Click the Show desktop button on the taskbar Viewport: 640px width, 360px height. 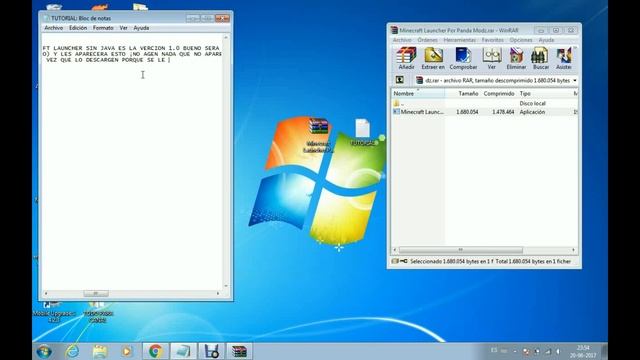(x=604, y=351)
